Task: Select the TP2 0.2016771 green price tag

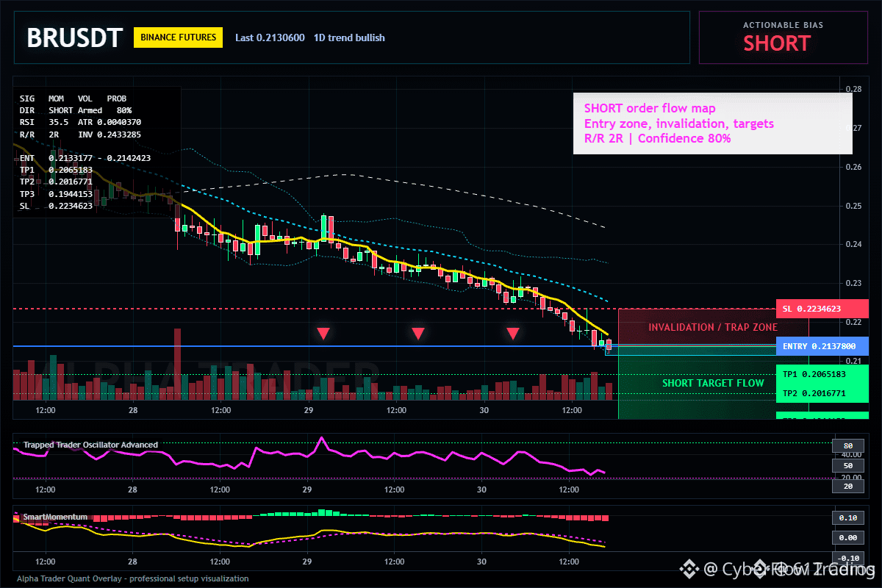Action: [822, 393]
